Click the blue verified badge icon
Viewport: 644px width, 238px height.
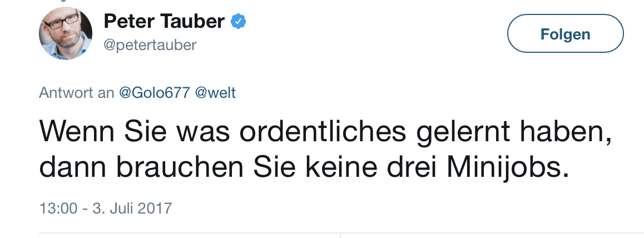pyautogui.click(x=239, y=22)
